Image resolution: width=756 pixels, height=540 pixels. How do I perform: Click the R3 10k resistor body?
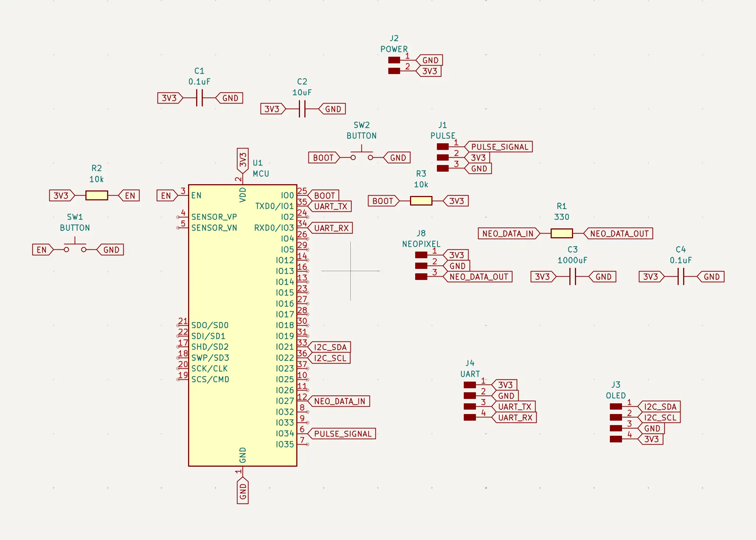[x=421, y=201]
